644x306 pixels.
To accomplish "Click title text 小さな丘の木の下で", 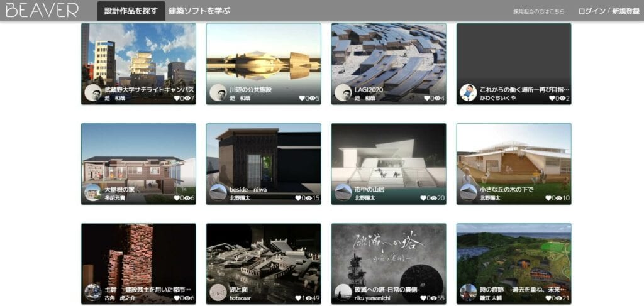I will 506,190.
